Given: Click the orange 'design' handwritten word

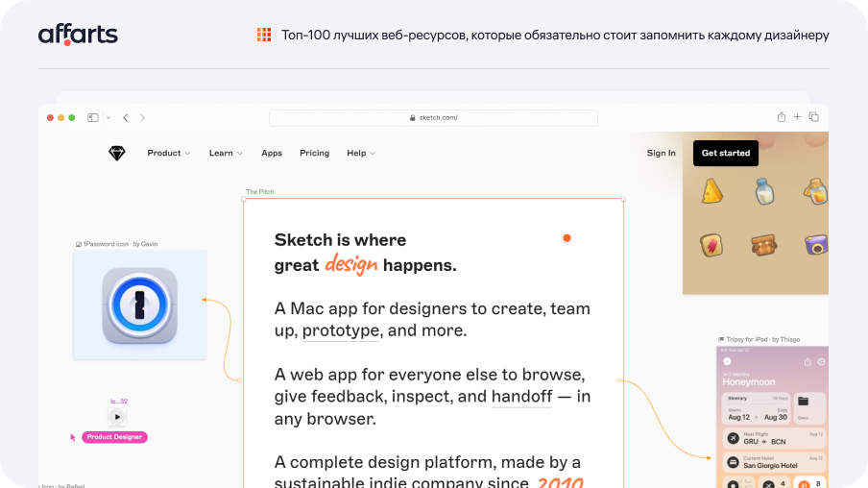Looking at the screenshot, I should click(351, 264).
